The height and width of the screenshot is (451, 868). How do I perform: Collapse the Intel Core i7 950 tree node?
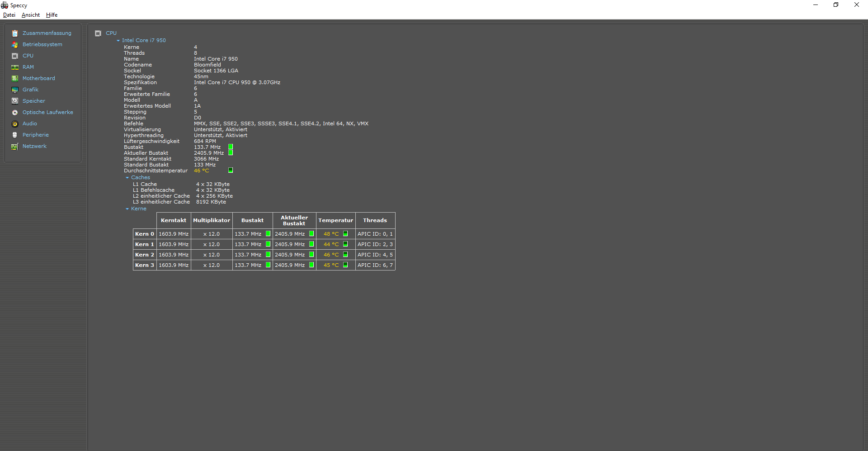point(118,41)
